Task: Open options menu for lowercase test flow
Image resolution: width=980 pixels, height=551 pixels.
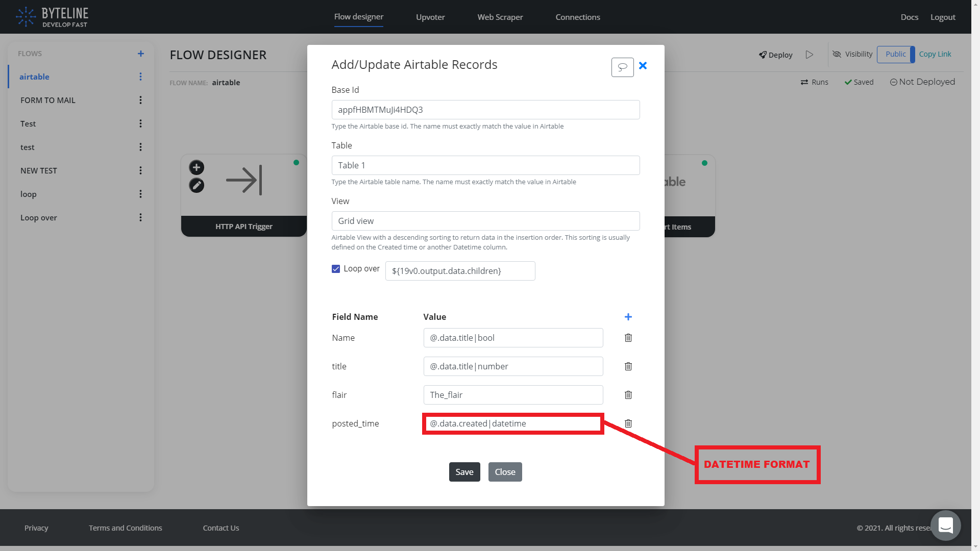Action: (x=140, y=147)
